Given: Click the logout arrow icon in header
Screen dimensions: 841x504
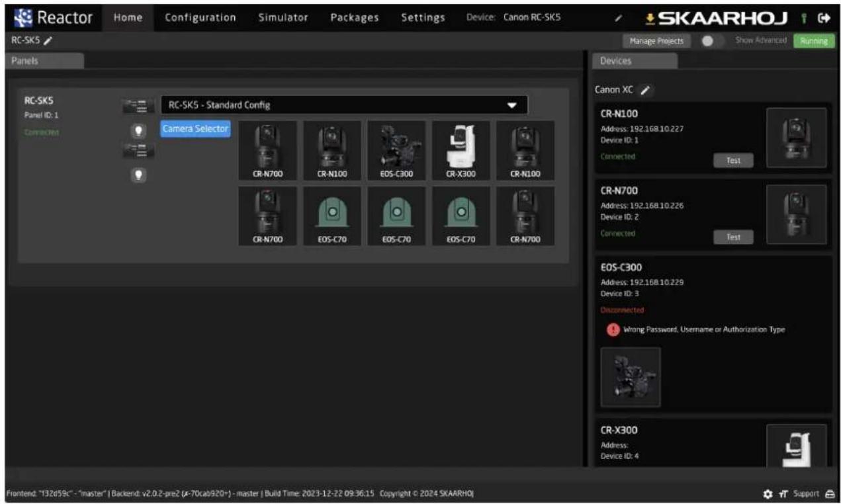Looking at the screenshot, I should click(x=824, y=18).
